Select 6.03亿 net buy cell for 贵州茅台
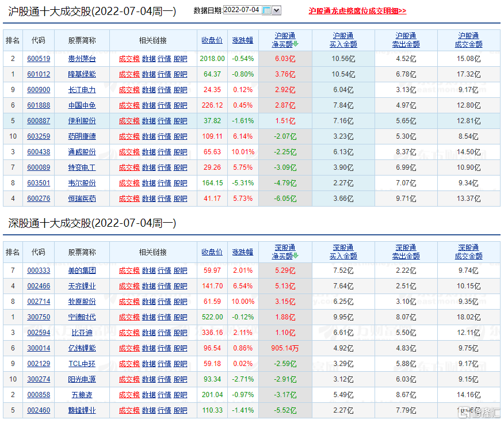504x423 pixels. pos(285,59)
